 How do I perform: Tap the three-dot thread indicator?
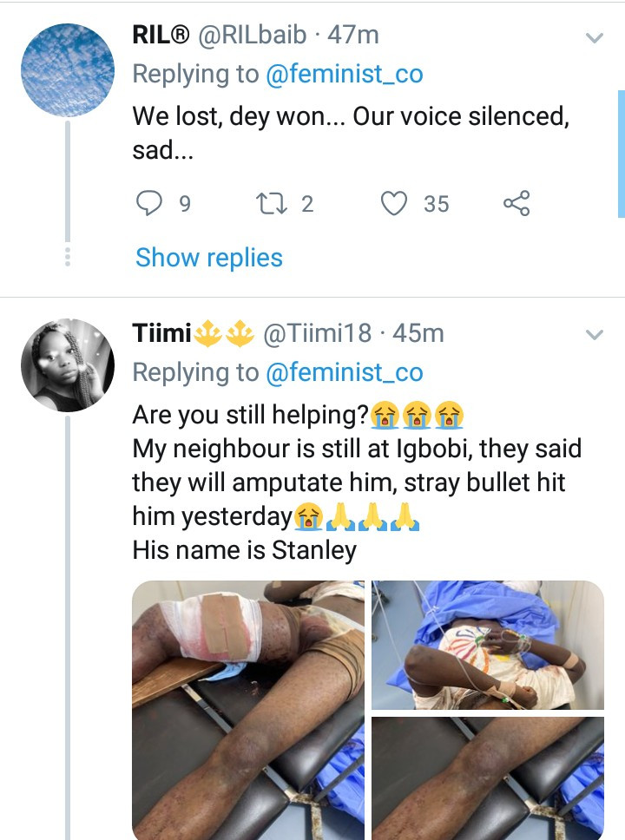pos(68,257)
